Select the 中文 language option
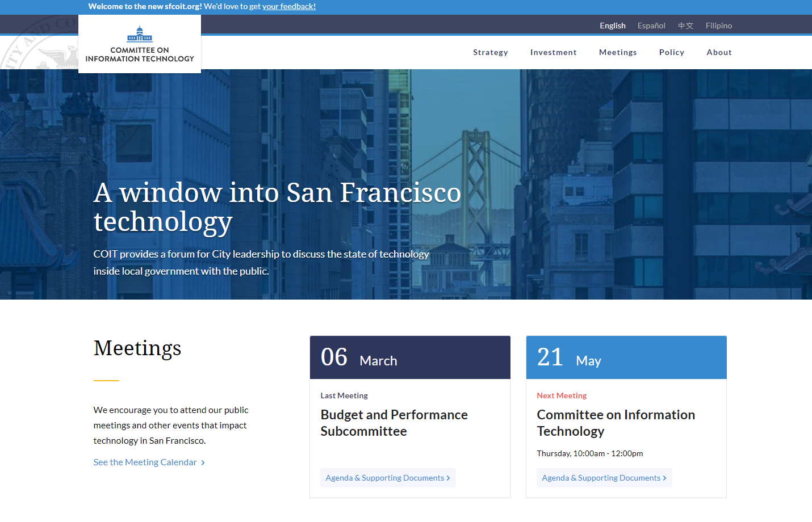This screenshot has width=812, height=522. click(x=685, y=26)
